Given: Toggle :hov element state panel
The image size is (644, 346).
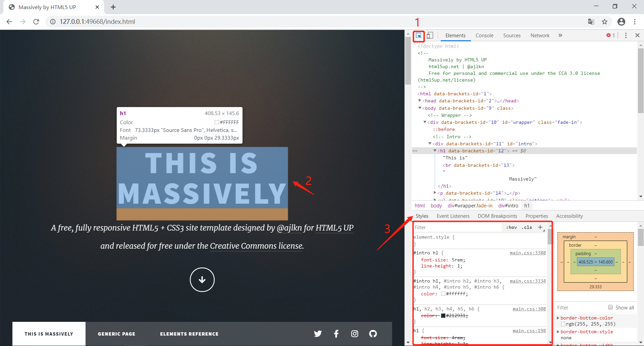Looking at the screenshot, I should pyautogui.click(x=511, y=227).
